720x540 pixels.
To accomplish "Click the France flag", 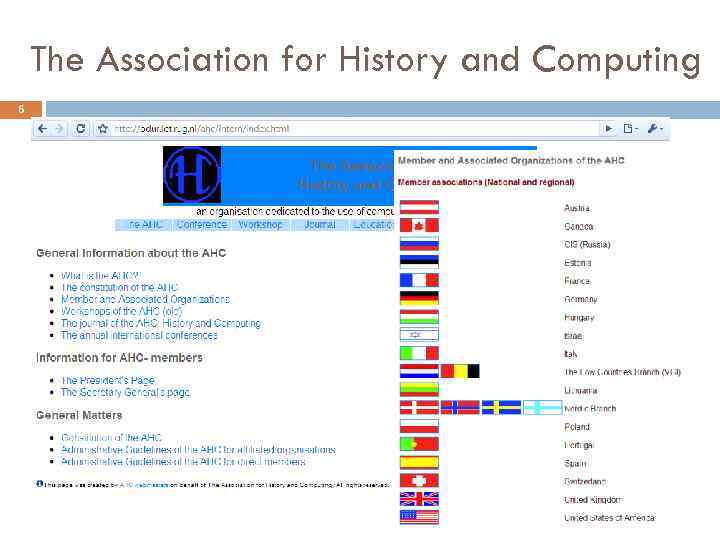I will [419, 280].
